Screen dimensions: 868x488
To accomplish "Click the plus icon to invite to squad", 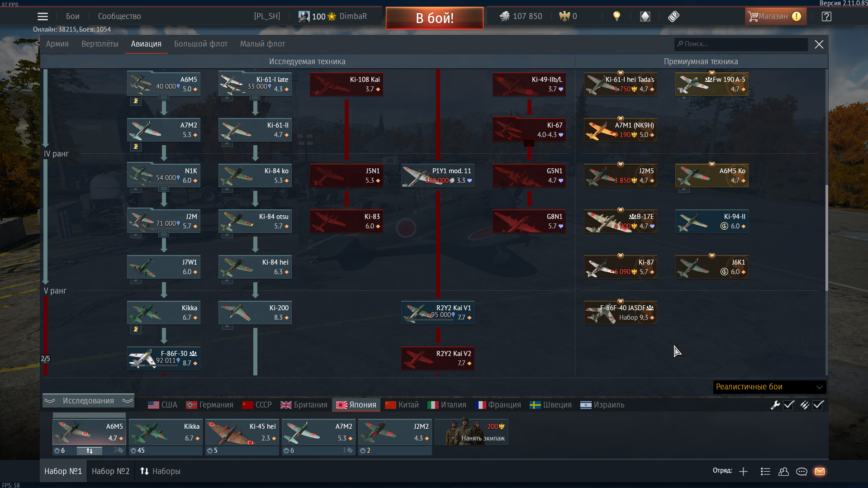I will click(743, 471).
